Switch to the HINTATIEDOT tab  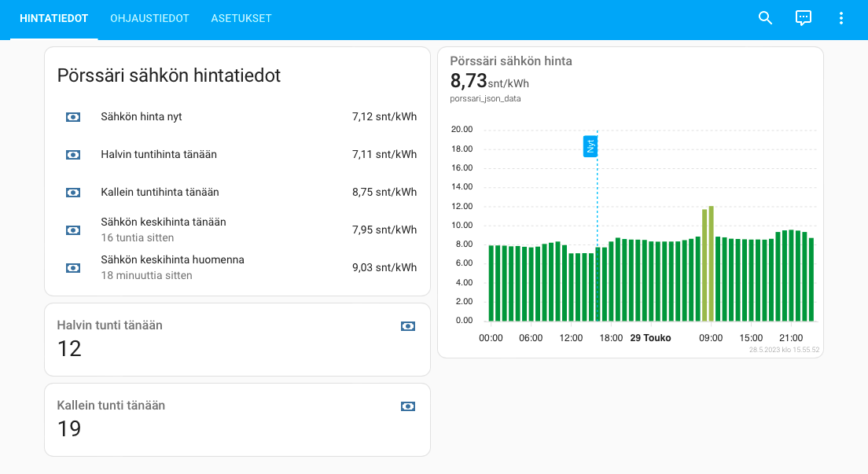point(53,18)
